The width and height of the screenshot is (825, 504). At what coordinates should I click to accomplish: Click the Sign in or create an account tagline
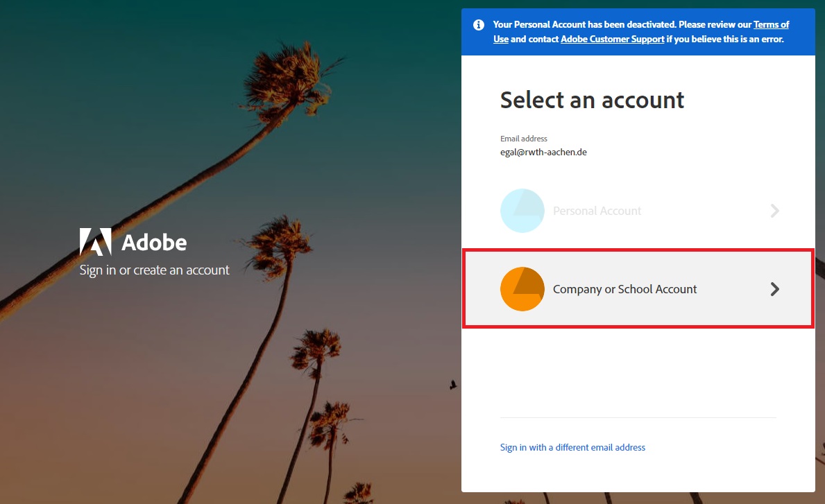[x=154, y=270]
